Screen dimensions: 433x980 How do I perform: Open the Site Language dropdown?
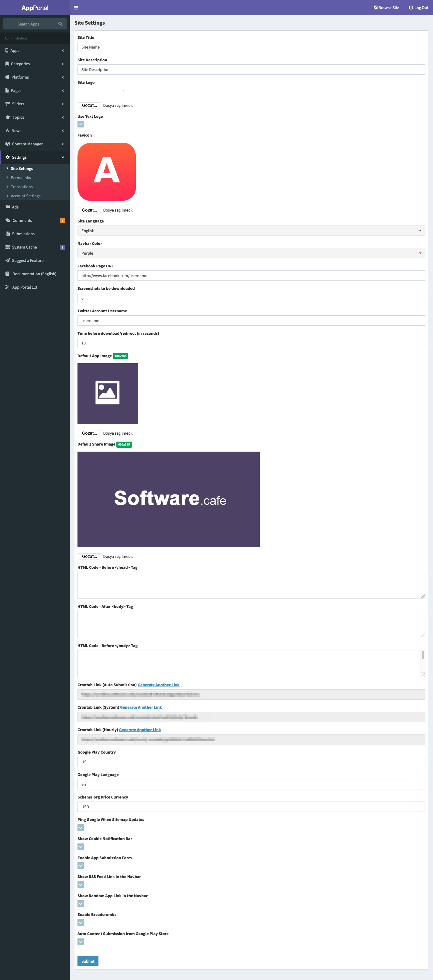tap(251, 231)
